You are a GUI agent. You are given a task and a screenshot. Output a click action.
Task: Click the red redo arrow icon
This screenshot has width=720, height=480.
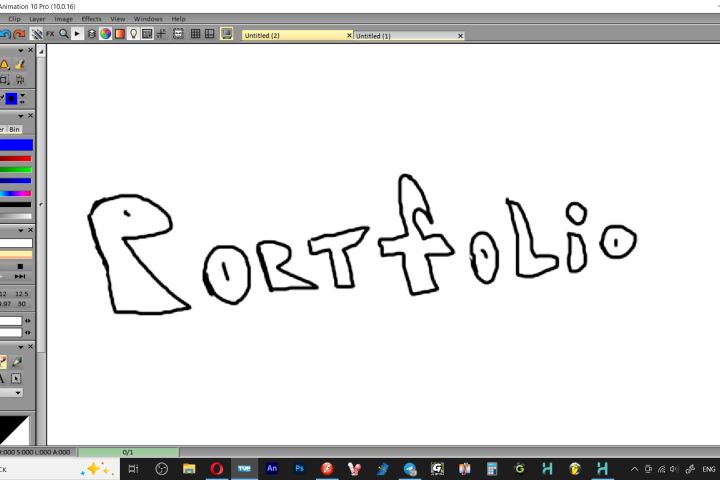pos(19,34)
